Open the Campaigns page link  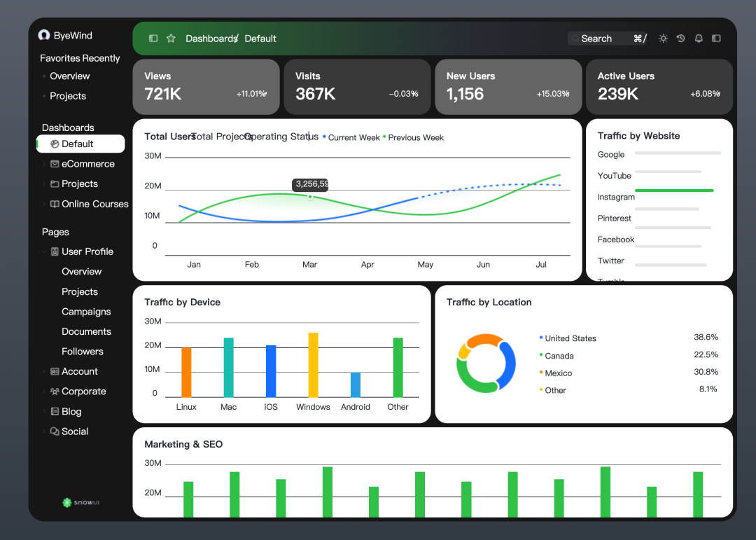(86, 312)
